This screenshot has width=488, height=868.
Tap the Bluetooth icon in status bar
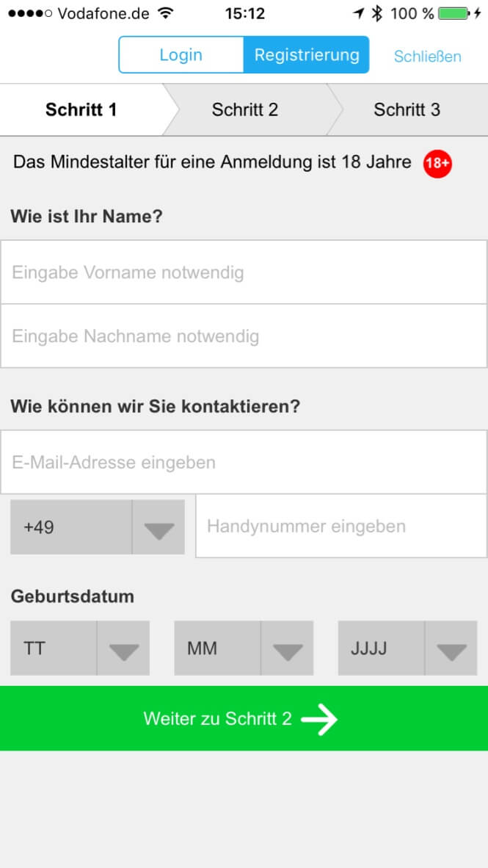(376, 13)
